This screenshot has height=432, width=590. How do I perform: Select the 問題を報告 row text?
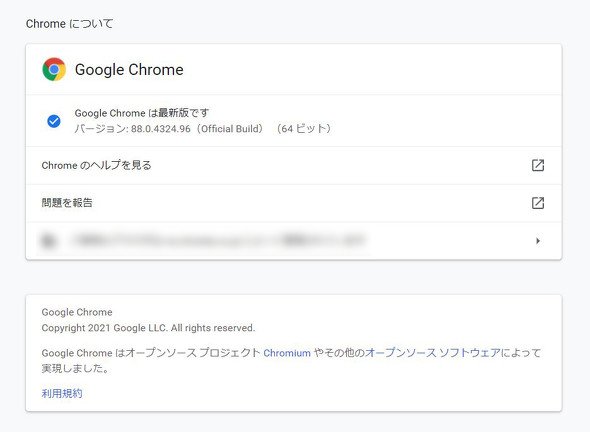[67, 203]
